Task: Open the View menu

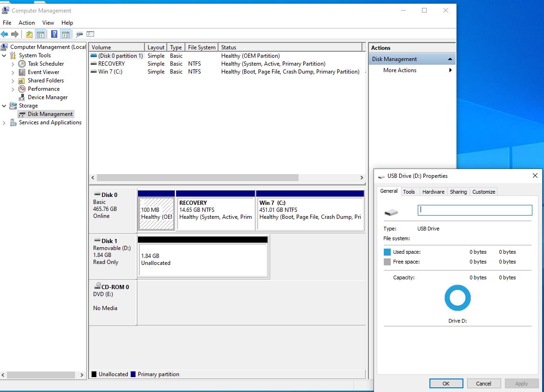Action: coord(48,22)
